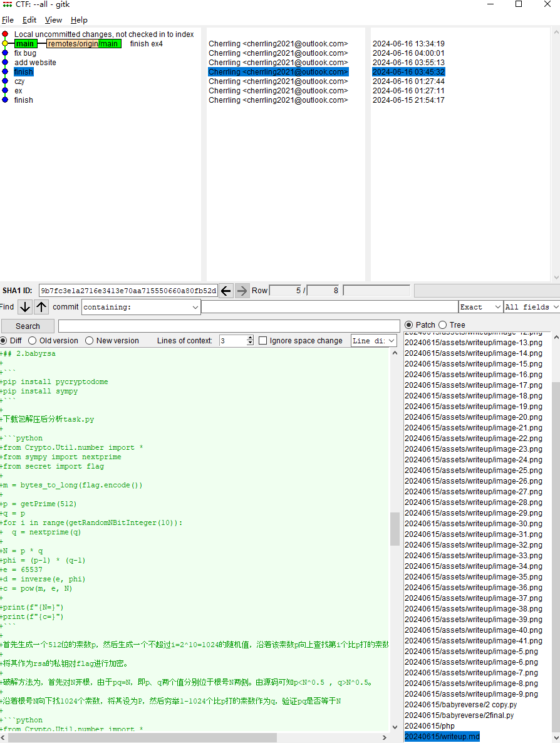The height and width of the screenshot is (743, 560).
Task: Click the forward navigation arrow beside SHA1 ID
Action: [242, 291]
